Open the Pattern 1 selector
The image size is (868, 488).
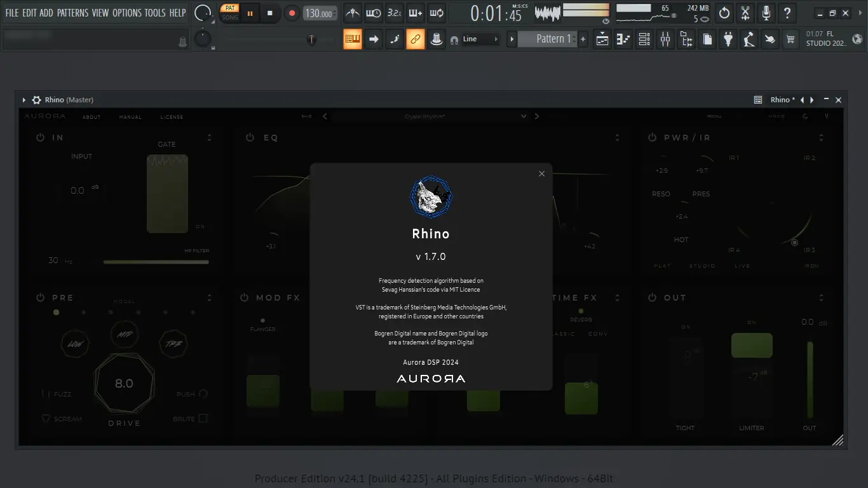pos(546,39)
